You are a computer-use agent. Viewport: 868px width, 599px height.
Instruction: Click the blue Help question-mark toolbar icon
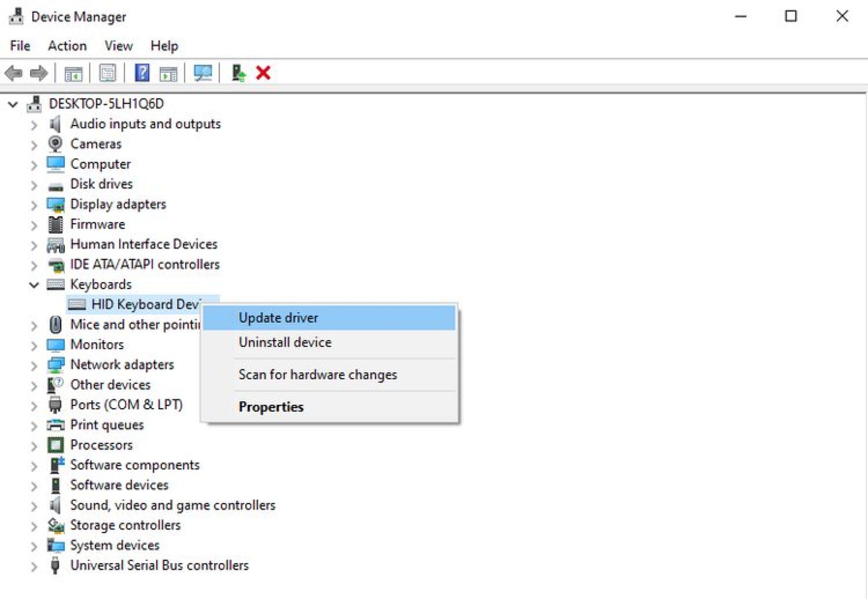tap(142, 73)
